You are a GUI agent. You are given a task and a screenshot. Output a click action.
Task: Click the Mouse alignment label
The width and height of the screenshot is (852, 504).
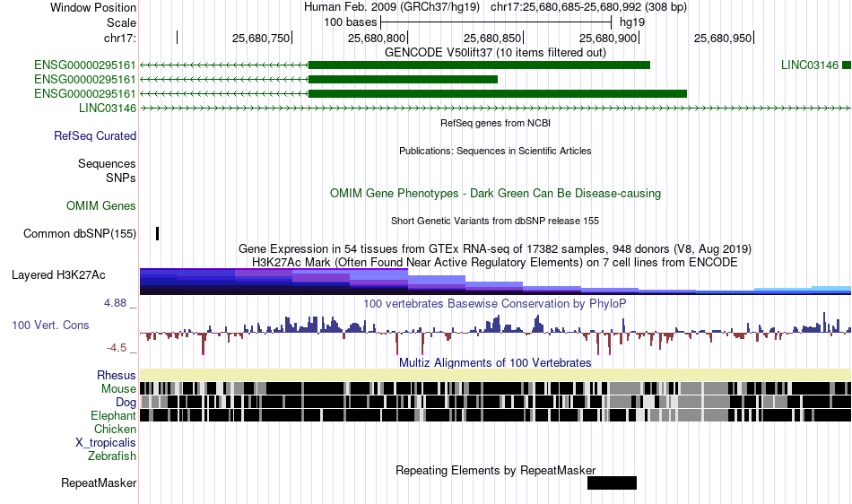118,389
